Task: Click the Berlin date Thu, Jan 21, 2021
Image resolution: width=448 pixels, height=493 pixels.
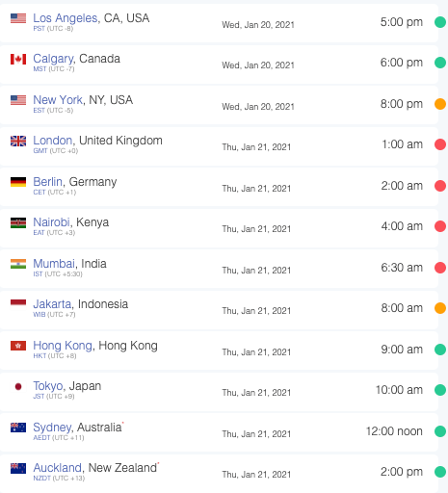Action: pyautogui.click(x=256, y=189)
